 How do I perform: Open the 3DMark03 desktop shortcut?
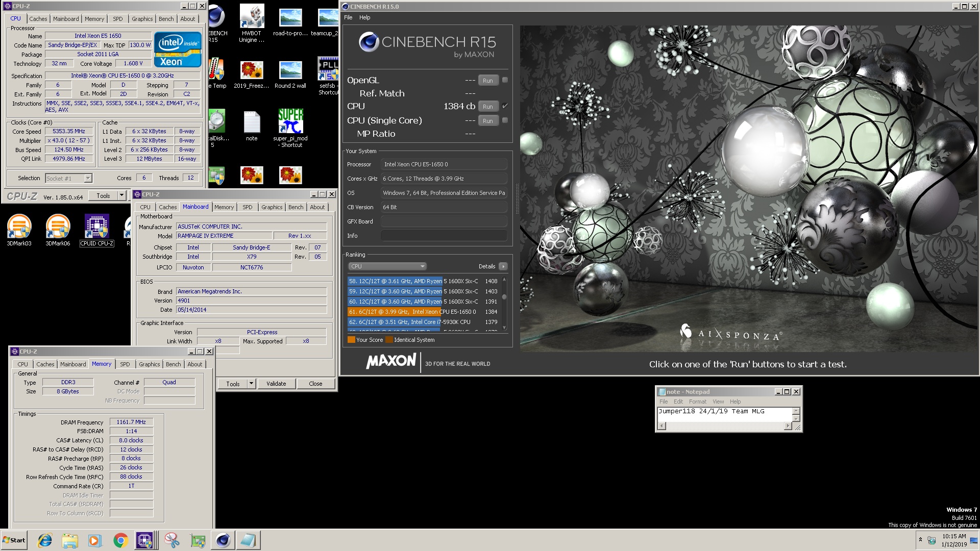[19, 230]
